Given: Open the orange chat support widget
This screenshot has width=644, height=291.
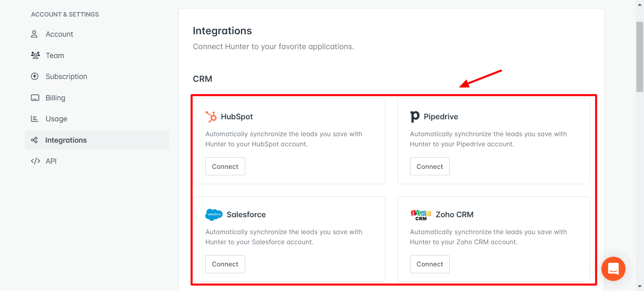Looking at the screenshot, I should [613, 268].
